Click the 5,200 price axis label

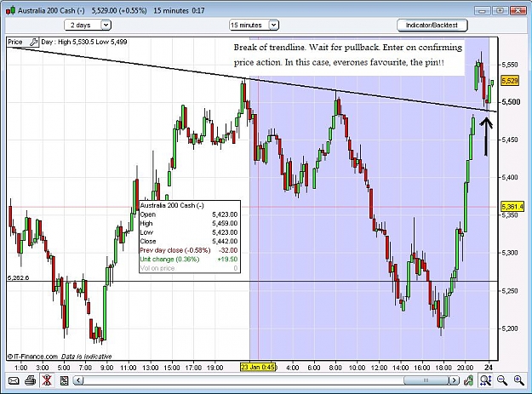[x=510, y=328]
